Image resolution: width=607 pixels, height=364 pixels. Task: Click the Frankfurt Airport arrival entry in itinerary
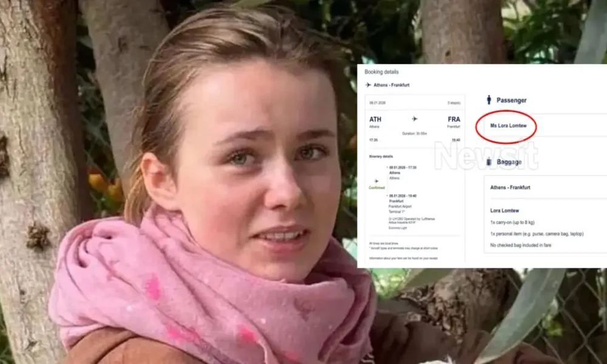[x=401, y=206]
